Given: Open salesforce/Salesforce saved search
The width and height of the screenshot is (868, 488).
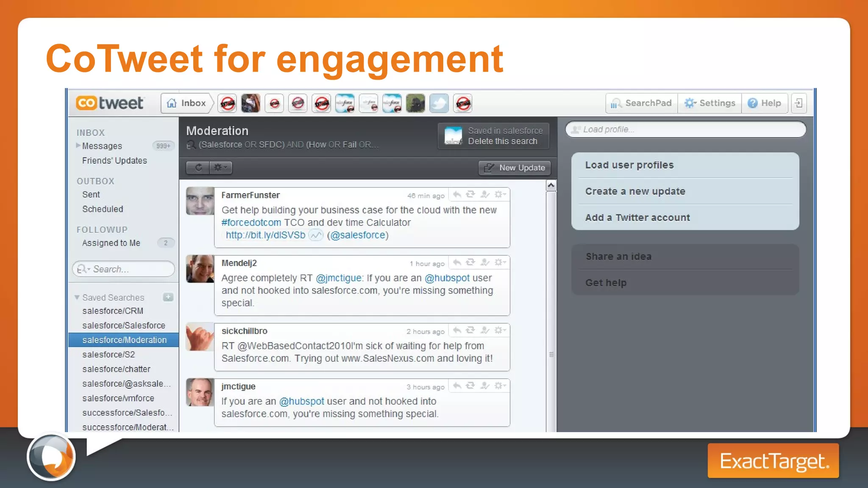Looking at the screenshot, I should (x=124, y=325).
